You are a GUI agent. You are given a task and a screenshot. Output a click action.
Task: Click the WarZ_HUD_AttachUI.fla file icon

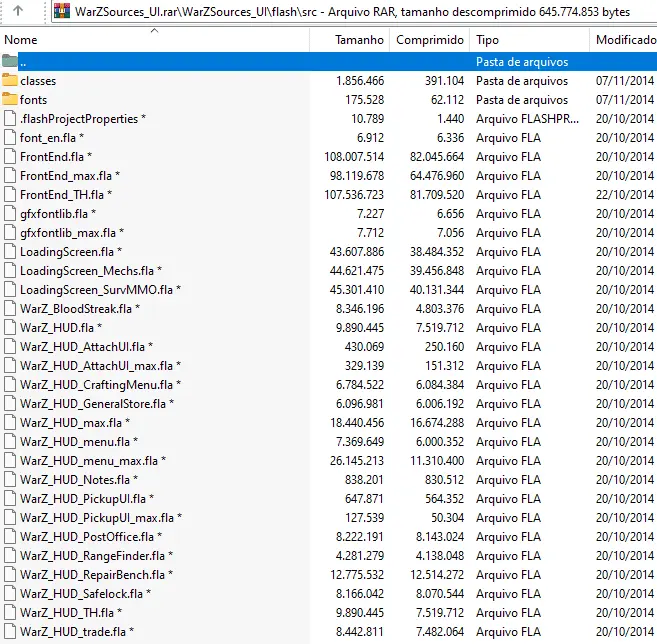tap(10, 347)
